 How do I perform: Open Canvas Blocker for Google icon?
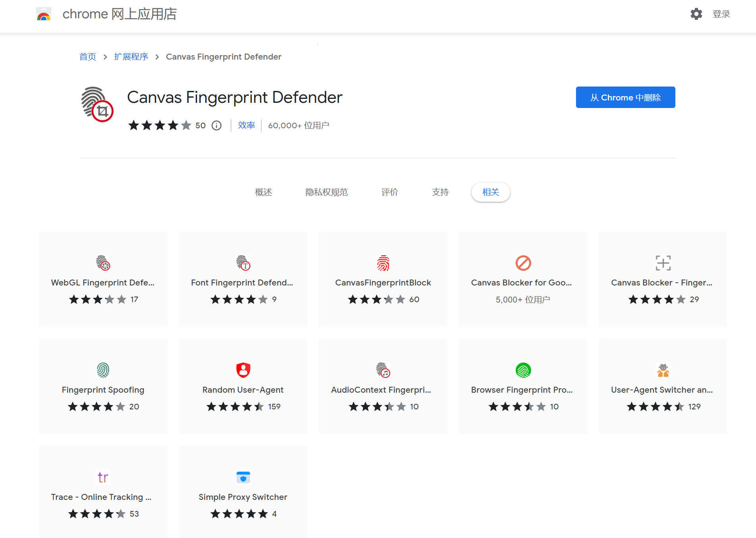(523, 263)
